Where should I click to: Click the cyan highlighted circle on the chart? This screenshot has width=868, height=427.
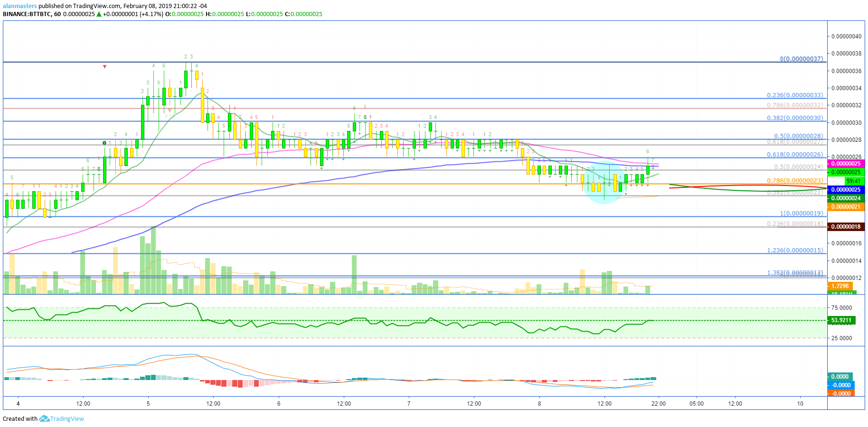tap(604, 183)
